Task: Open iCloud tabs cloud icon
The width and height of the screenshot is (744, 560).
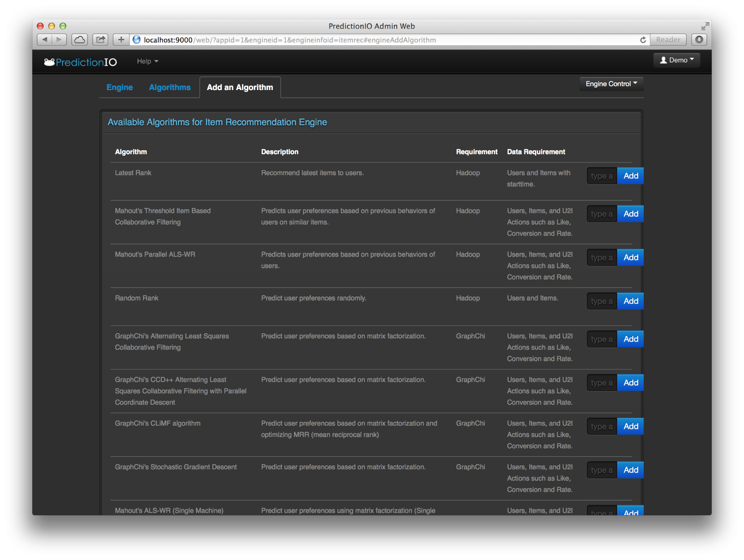Action: [79, 39]
